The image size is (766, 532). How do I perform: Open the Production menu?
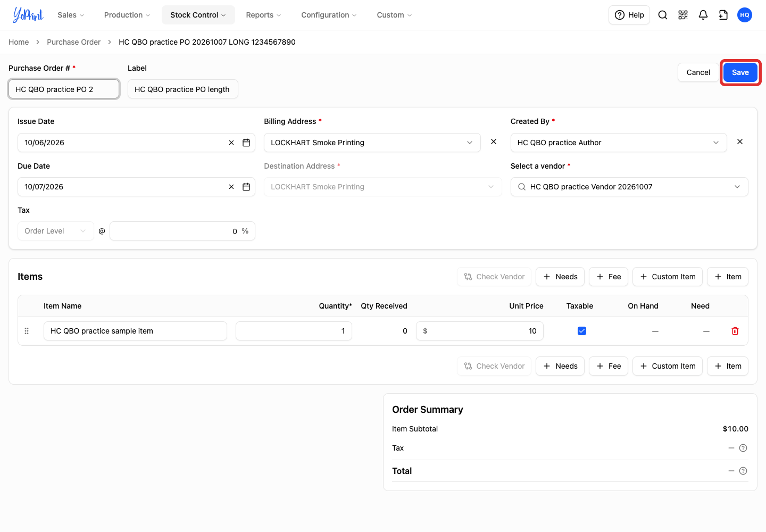pos(127,15)
